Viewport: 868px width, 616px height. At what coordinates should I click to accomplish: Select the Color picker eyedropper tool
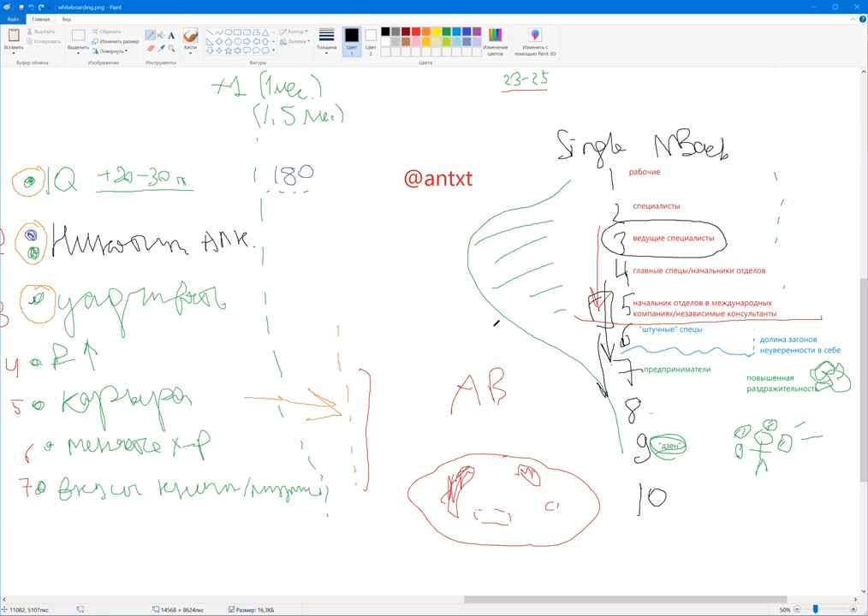(161, 48)
